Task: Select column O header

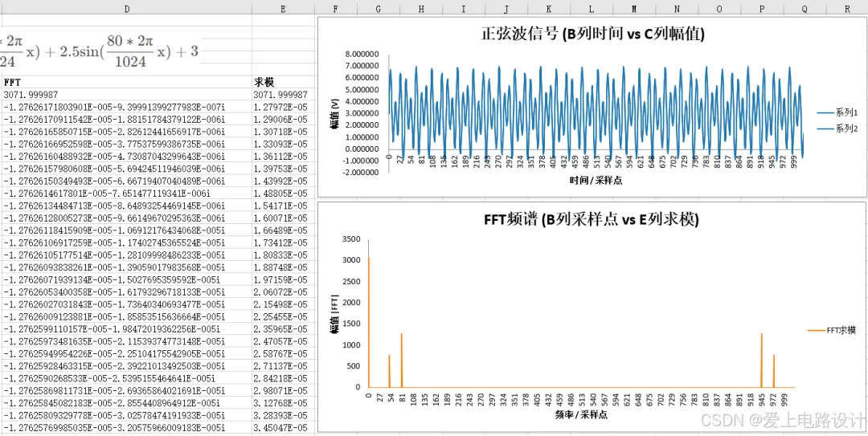Action: pyautogui.click(x=719, y=9)
